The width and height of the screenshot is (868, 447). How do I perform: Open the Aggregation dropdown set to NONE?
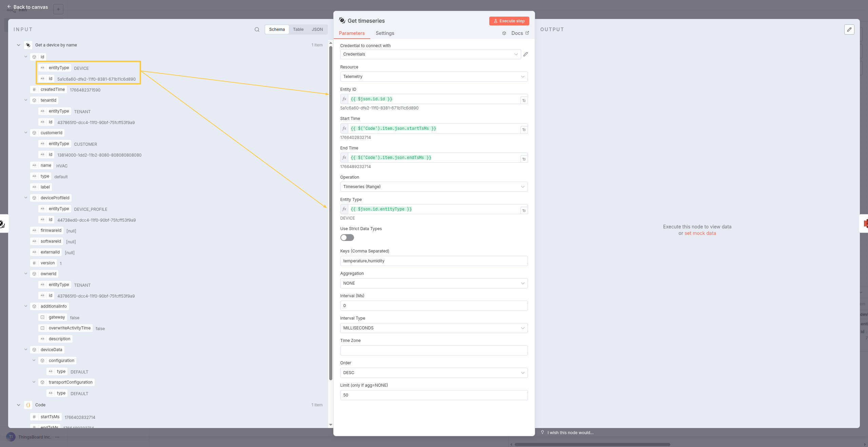(x=434, y=283)
